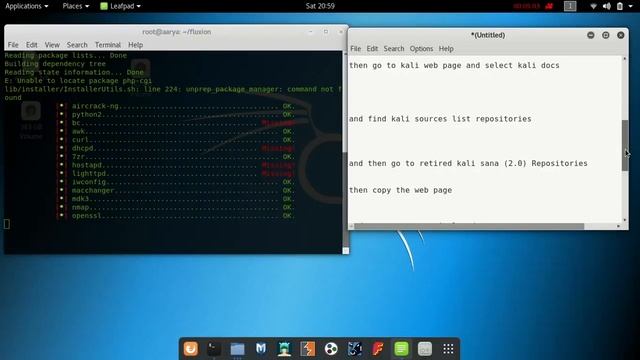Image resolution: width=640 pixels, height=360 pixels.
Task: Click the volume speaker icon in top bar
Action: 607,6
